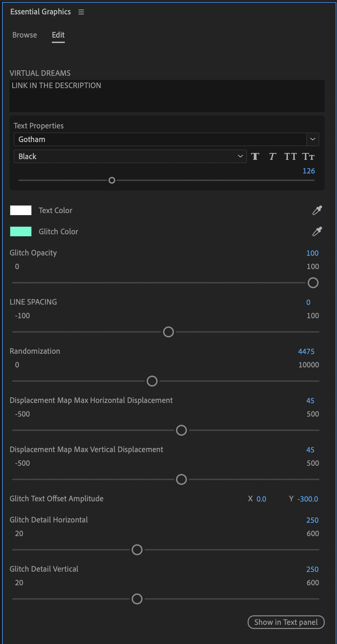
Task: Open the Gotham font family dropdown
Action: point(312,139)
